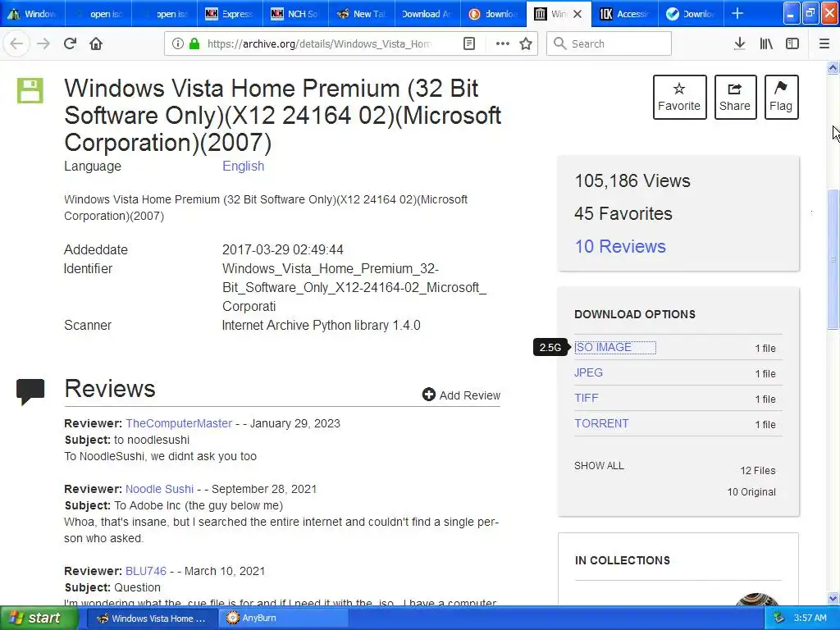The width and height of the screenshot is (840, 630).
Task: Click the Reviews section heading
Action: (x=110, y=389)
